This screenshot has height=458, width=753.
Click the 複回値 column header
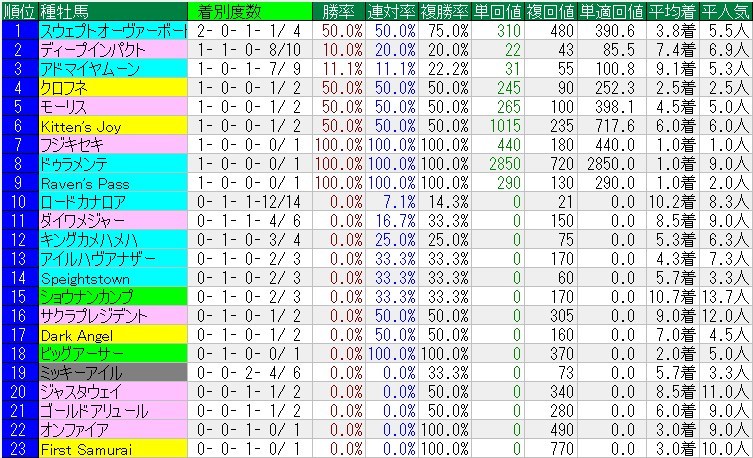pos(550,11)
